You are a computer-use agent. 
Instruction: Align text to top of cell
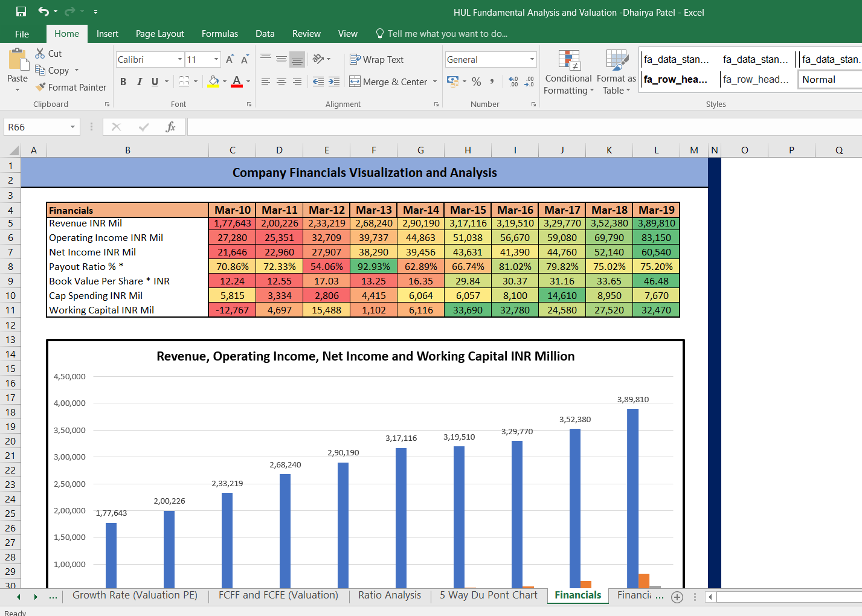266,59
